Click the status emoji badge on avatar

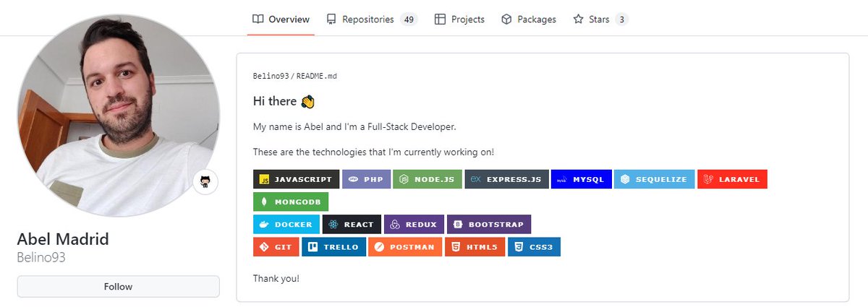pyautogui.click(x=205, y=182)
